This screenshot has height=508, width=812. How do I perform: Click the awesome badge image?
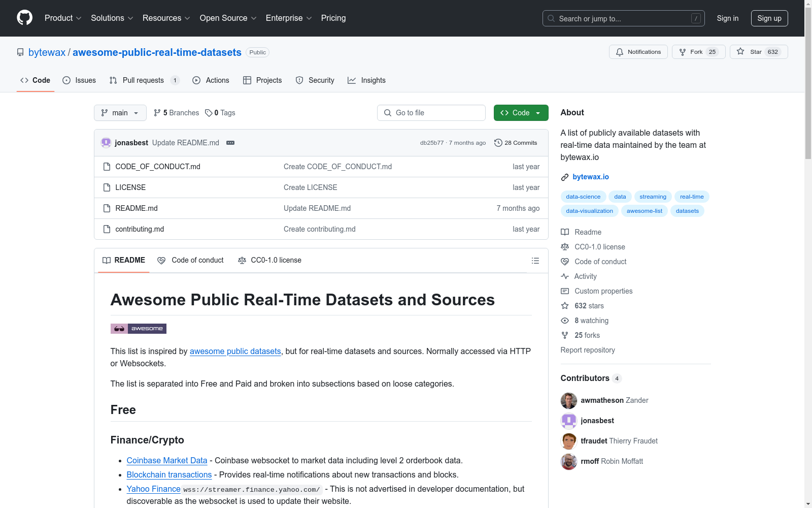[139, 329]
